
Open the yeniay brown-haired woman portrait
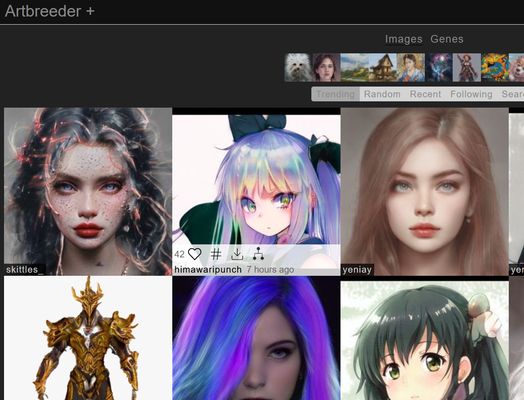point(425,191)
